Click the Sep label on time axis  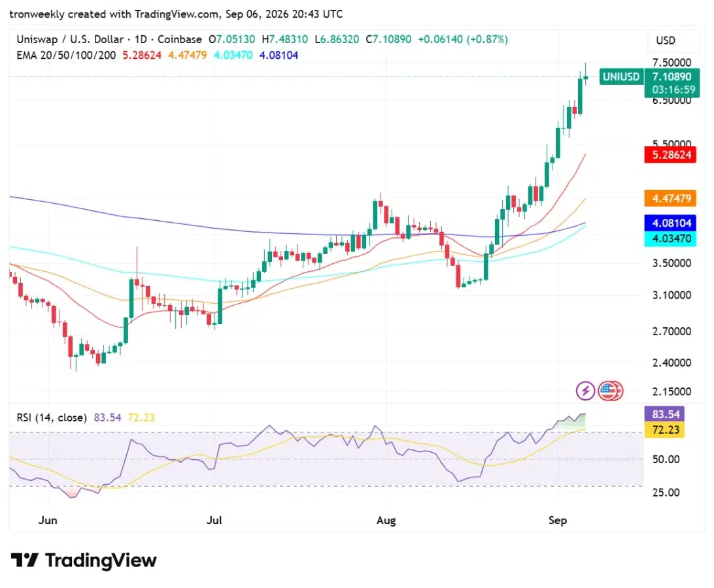(x=557, y=520)
